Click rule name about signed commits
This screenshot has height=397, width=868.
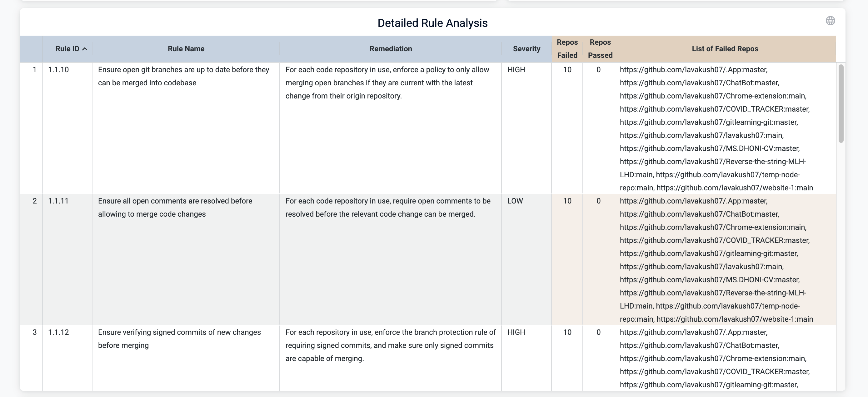[x=179, y=338]
